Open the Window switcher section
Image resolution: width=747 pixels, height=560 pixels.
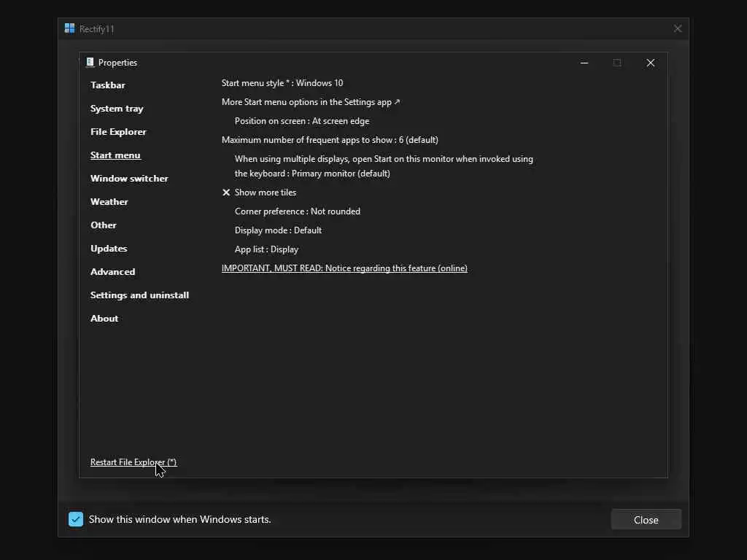pyautogui.click(x=129, y=179)
